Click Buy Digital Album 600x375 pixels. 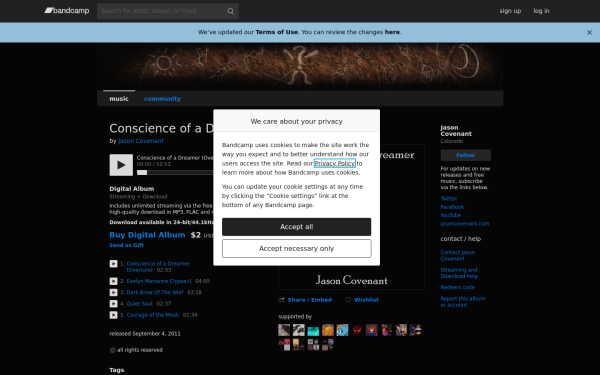click(x=147, y=235)
